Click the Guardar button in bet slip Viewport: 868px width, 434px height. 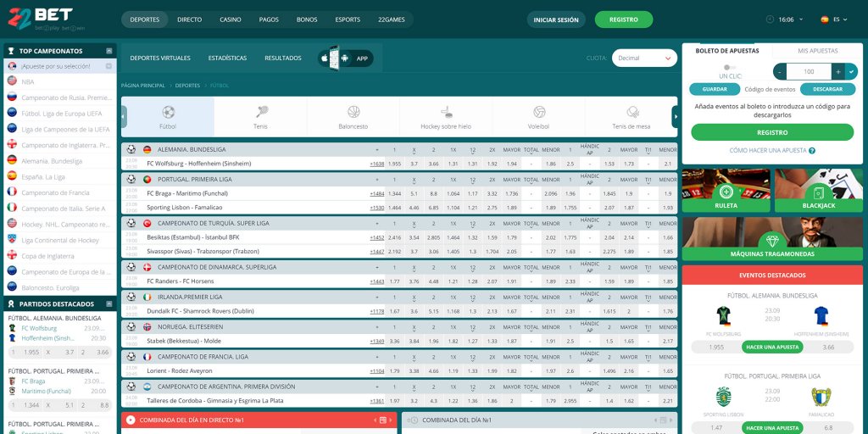pyautogui.click(x=715, y=89)
